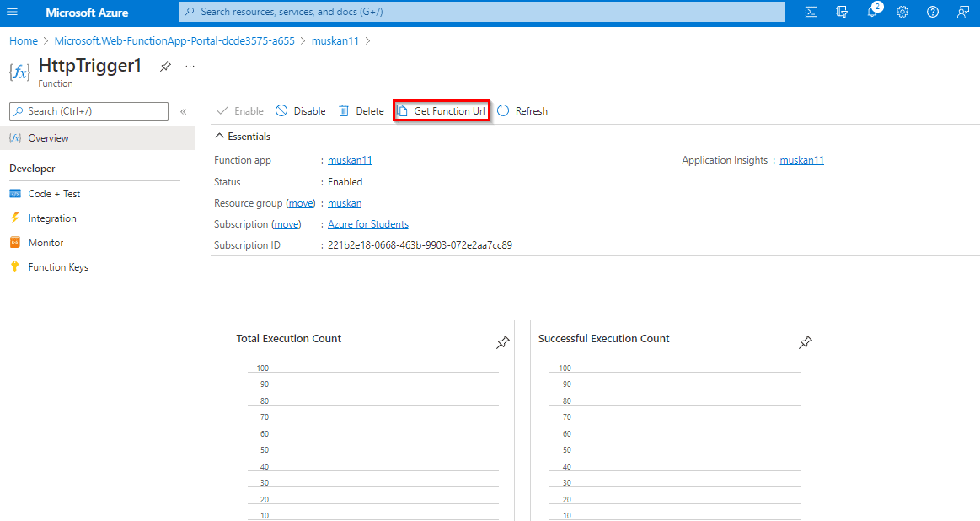Disable the function via toolbar
Screen dimensions: 980x521
click(x=301, y=111)
